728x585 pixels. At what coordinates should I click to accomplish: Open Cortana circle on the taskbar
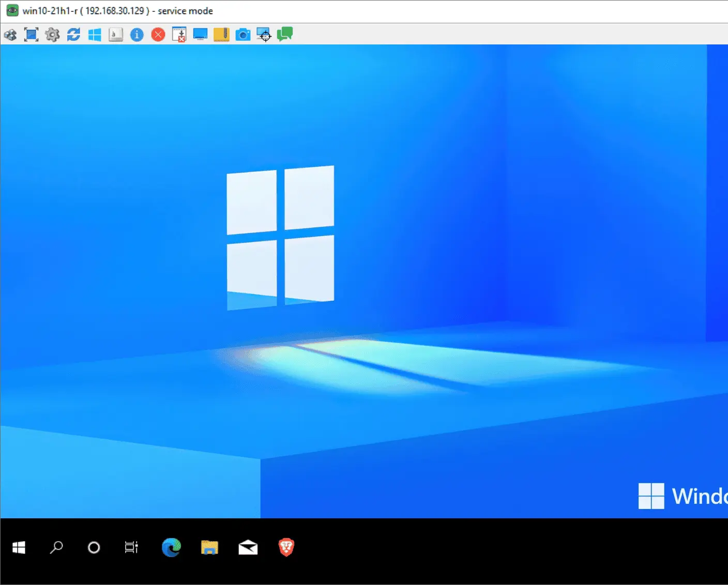94,547
